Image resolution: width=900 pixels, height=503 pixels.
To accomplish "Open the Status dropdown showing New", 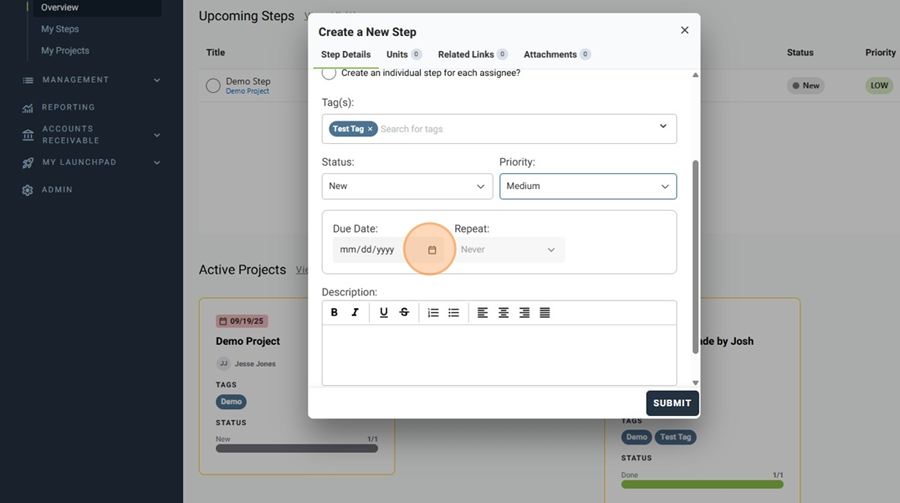I will point(407,186).
